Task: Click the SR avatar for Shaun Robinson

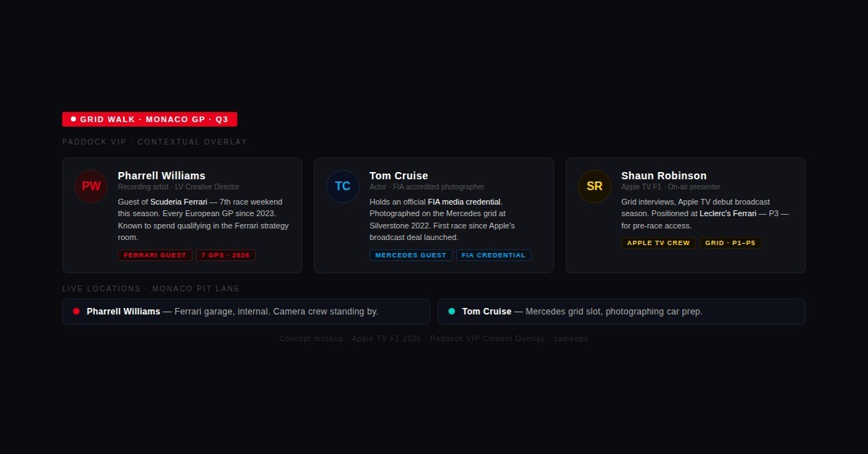Action: click(x=595, y=187)
